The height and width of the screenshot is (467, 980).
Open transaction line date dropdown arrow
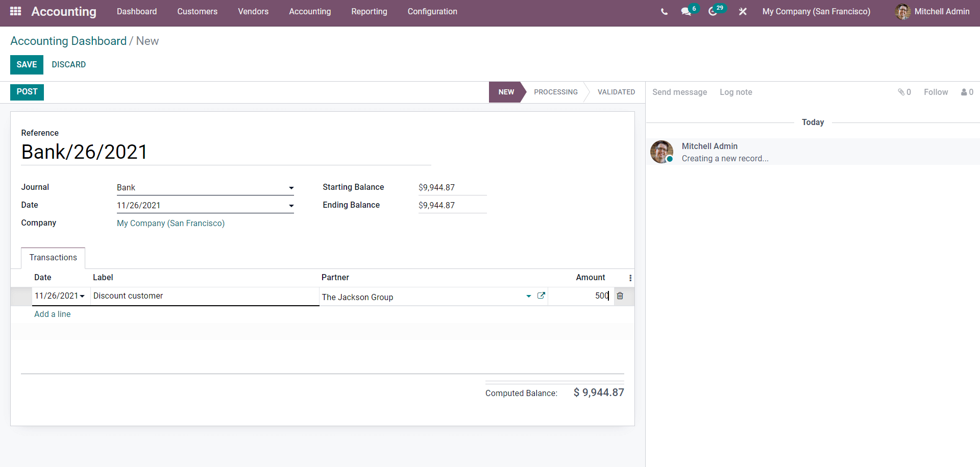(x=82, y=296)
